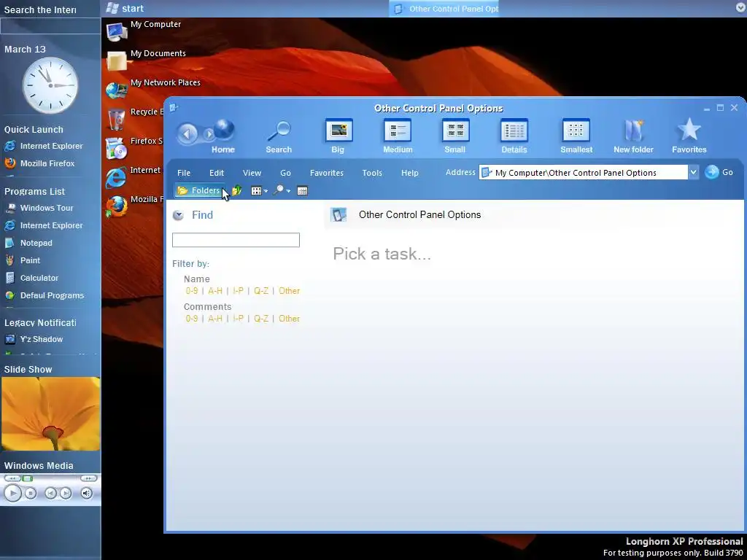This screenshot has height=560, width=747.
Task: Open the Edit menu
Action: pos(217,173)
